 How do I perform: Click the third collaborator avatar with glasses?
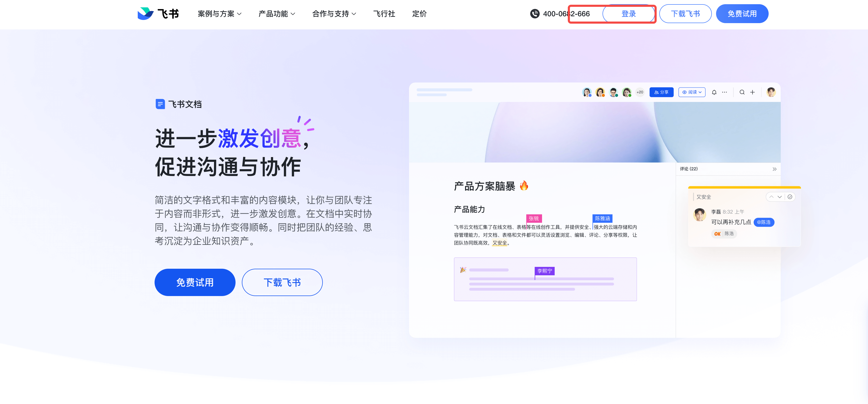[x=613, y=92]
